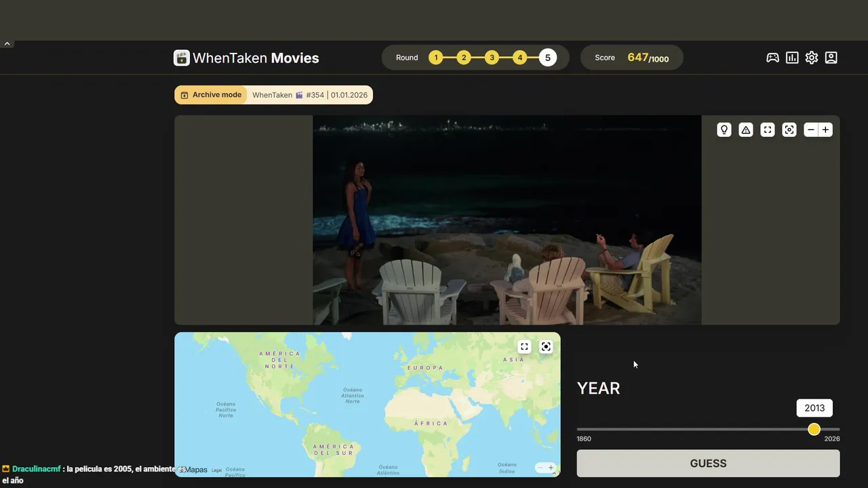This screenshot has height=488, width=868.
Task: Click Africa on the world map
Action: tap(431, 423)
